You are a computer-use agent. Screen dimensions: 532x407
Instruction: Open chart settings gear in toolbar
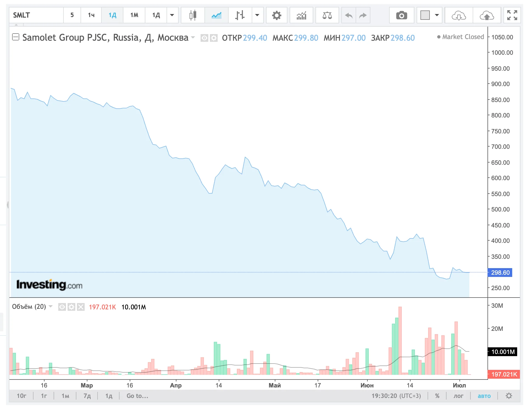(276, 15)
